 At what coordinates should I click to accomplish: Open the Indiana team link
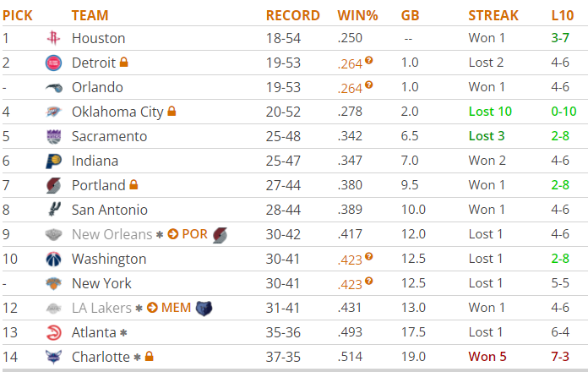pos(95,161)
